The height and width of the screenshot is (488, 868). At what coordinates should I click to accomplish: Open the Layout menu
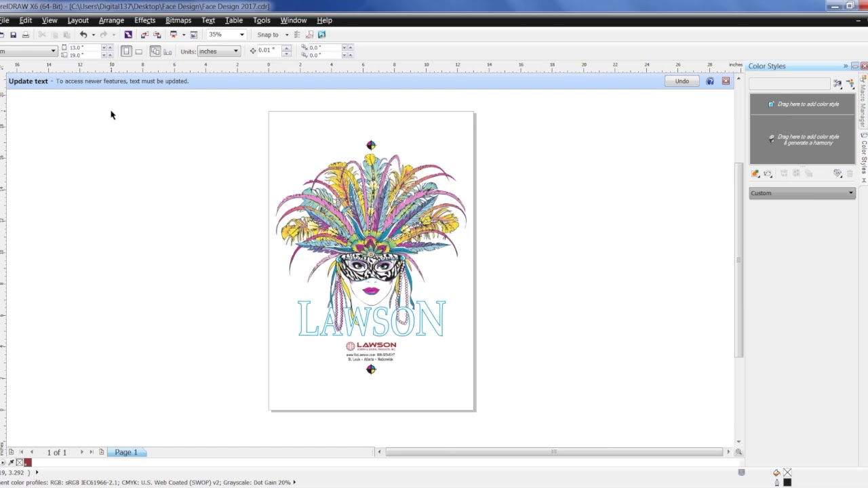point(78,20)
